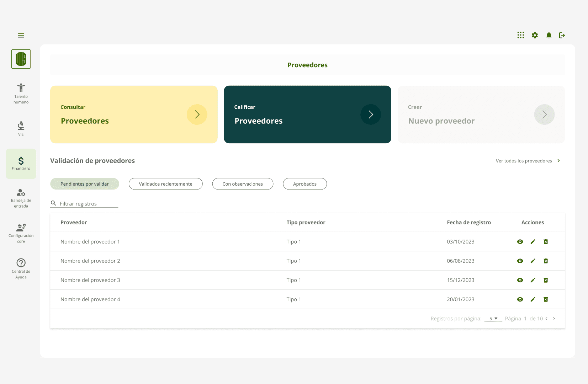Delete Nombre del proveedor 1
The image size is (588, 384).
(546, 242)
